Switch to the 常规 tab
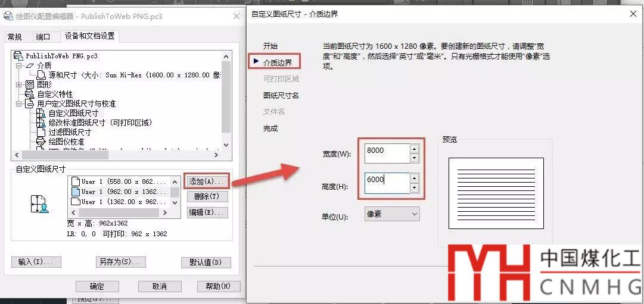 pos(15,37)
